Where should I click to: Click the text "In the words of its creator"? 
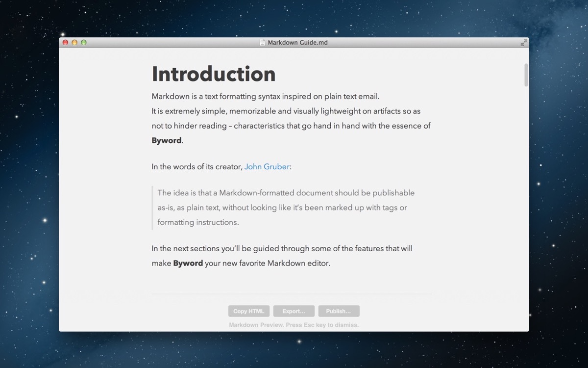(x=197, y=167)
